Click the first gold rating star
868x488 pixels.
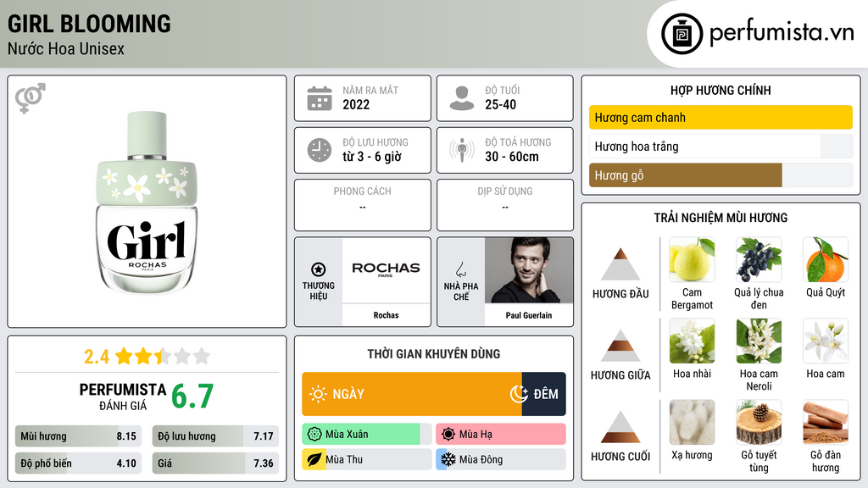click(x=124, y=356)
